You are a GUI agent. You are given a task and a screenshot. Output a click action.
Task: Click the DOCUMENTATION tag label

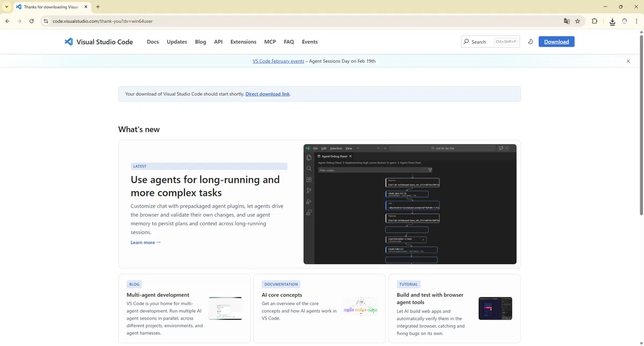point(281,284)
